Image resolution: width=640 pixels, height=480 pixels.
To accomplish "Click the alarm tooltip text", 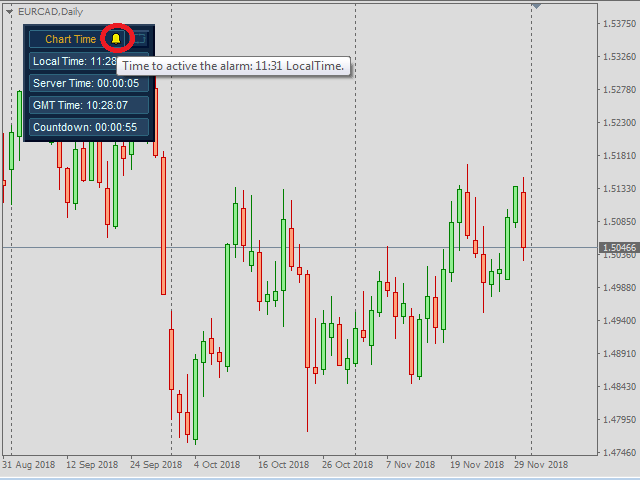I will (233, 66).
